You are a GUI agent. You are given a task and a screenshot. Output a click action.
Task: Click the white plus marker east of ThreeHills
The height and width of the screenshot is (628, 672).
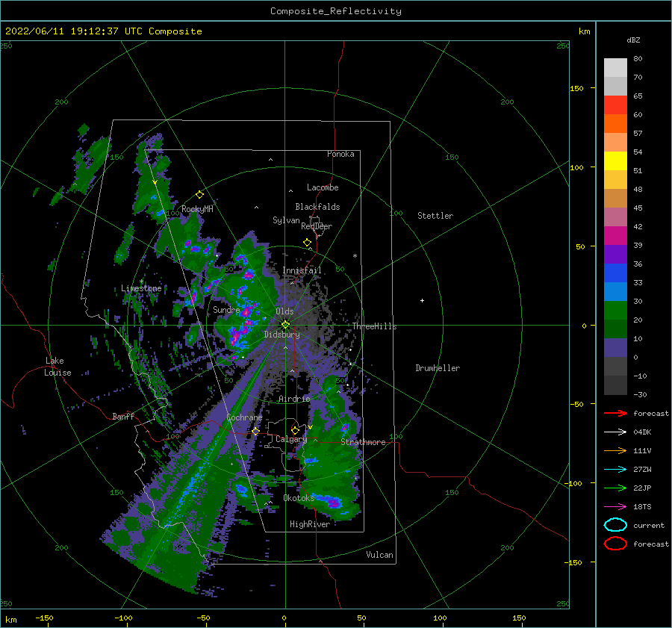click(x=422, y=300)
